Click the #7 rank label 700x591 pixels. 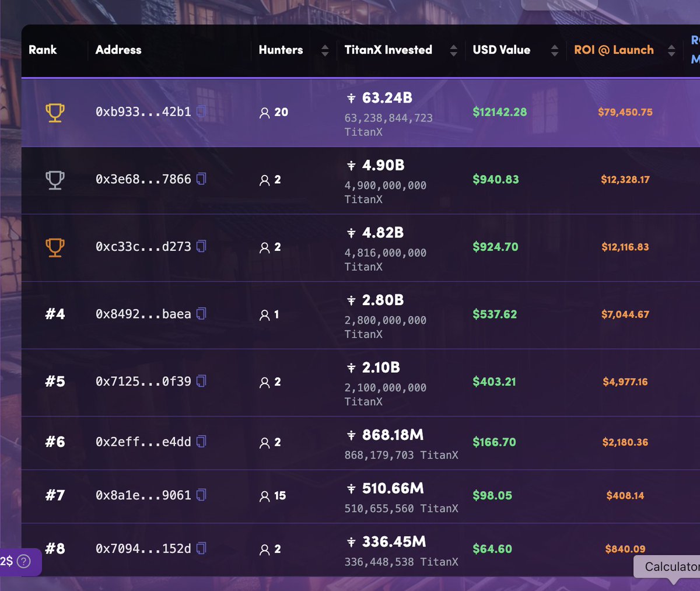pos(55,495)
